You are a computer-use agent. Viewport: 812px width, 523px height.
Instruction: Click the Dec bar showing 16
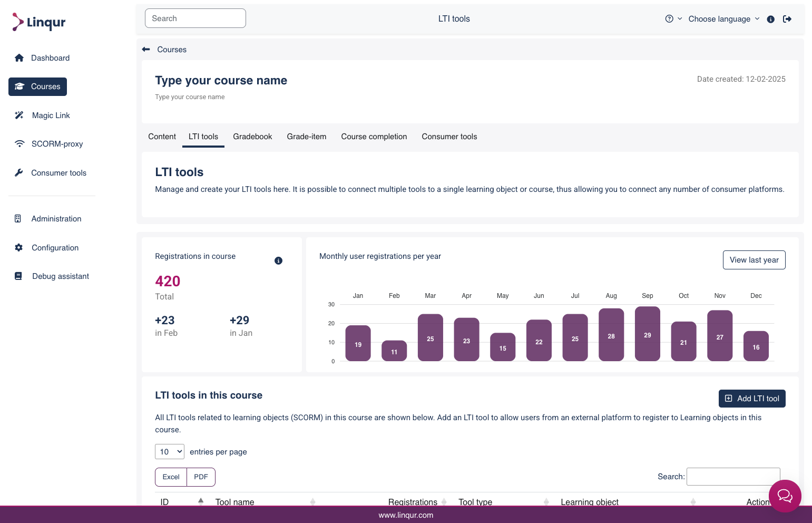point(756,346)
